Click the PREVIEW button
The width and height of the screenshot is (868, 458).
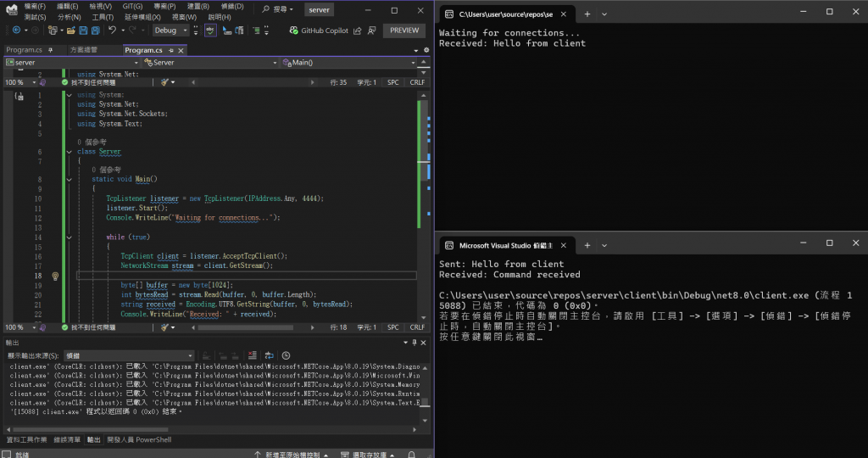404,31
